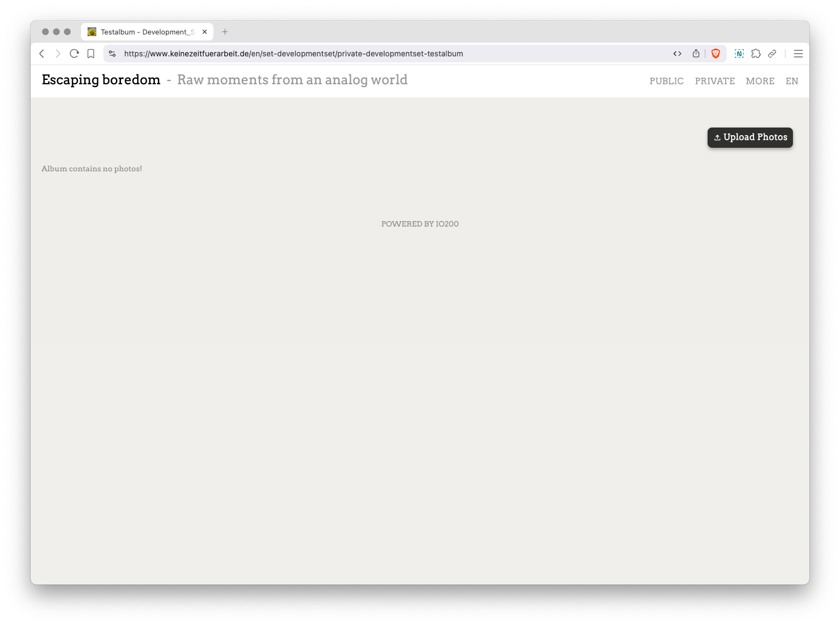Bookmark this page with the bookmark icon
The height and width of the screenshot is (625, 840).
(x=91, y=54)
